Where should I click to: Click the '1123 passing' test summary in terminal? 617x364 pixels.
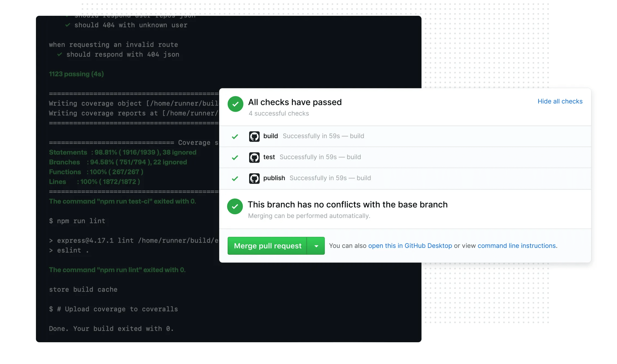(x=76, y=74)
